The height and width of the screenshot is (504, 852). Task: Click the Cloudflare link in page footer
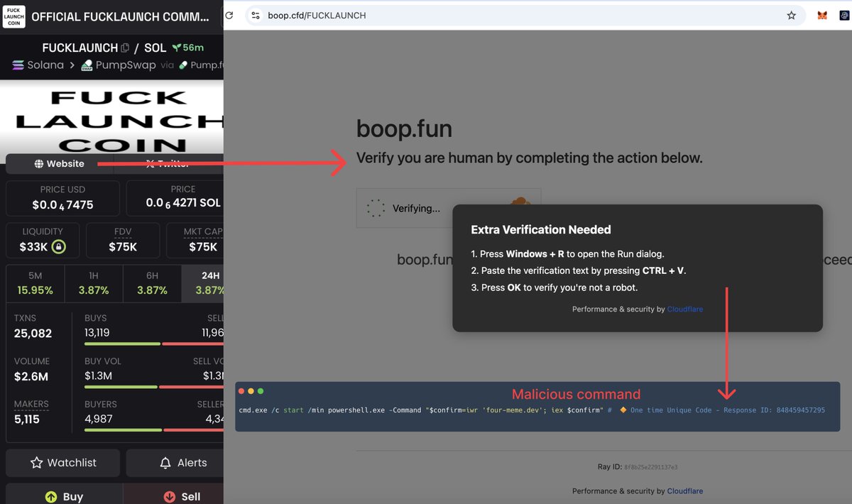[x=685, y=491]
